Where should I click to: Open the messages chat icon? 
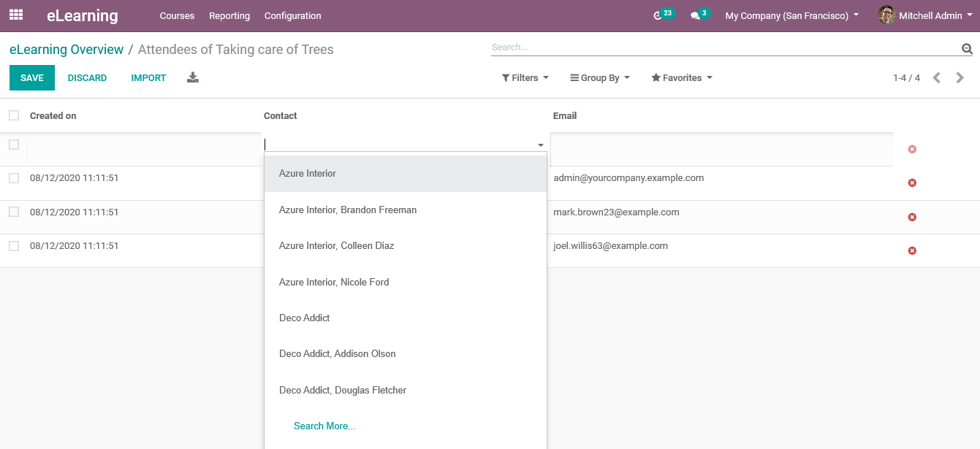[x=695, y=16]
